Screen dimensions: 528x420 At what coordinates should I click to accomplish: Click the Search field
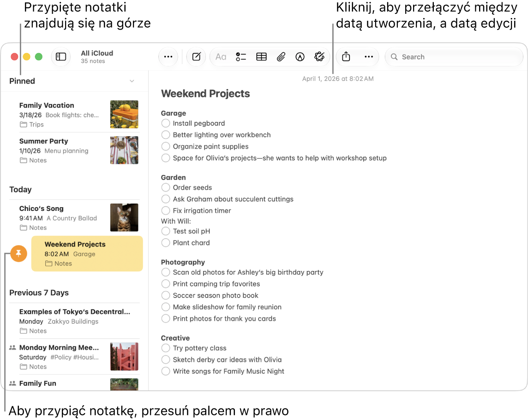[x=454, y=57]
